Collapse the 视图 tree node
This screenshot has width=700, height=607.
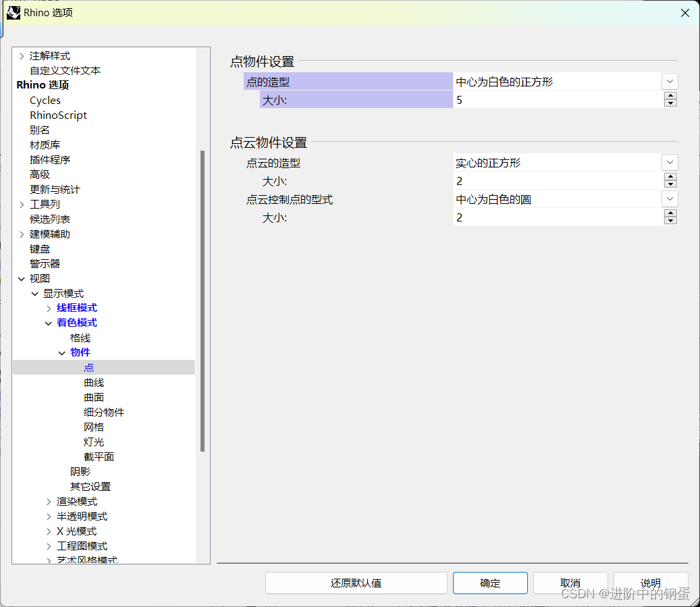click(22, 279)
